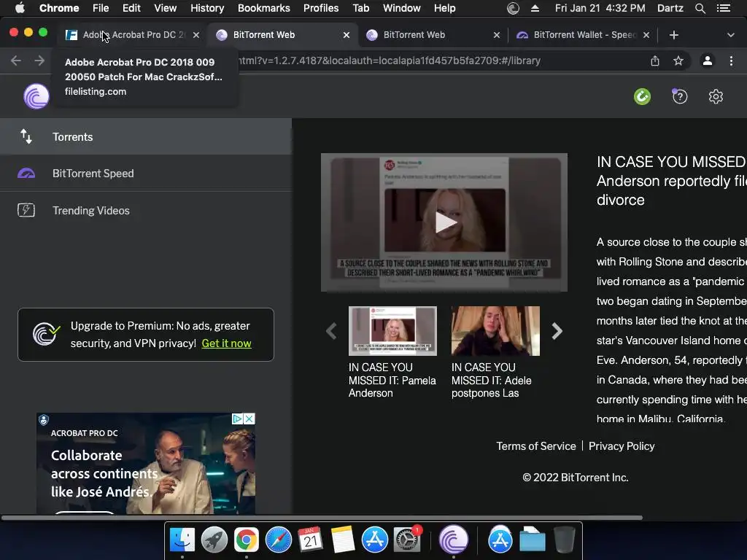Viewport: 747px width, 560px height.
Task: Bookmark this page with the star icon
Action: coord(678,61)
